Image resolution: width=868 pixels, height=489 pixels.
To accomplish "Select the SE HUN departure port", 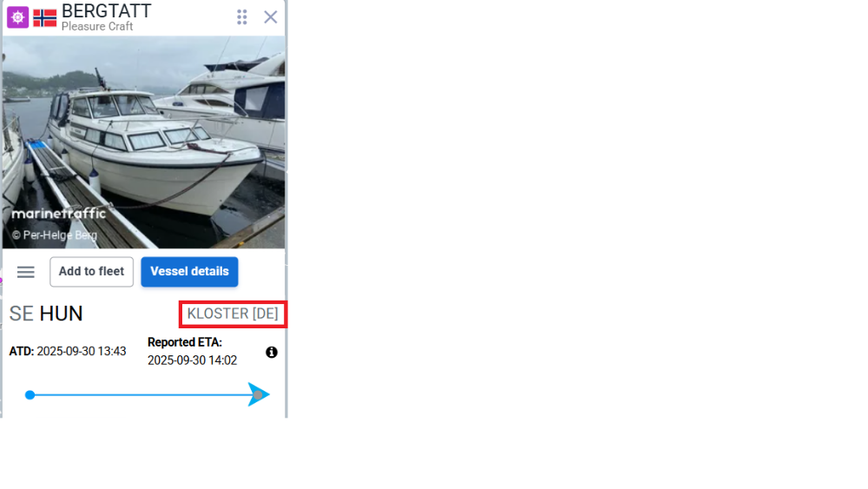I will (x=46, y=314).
